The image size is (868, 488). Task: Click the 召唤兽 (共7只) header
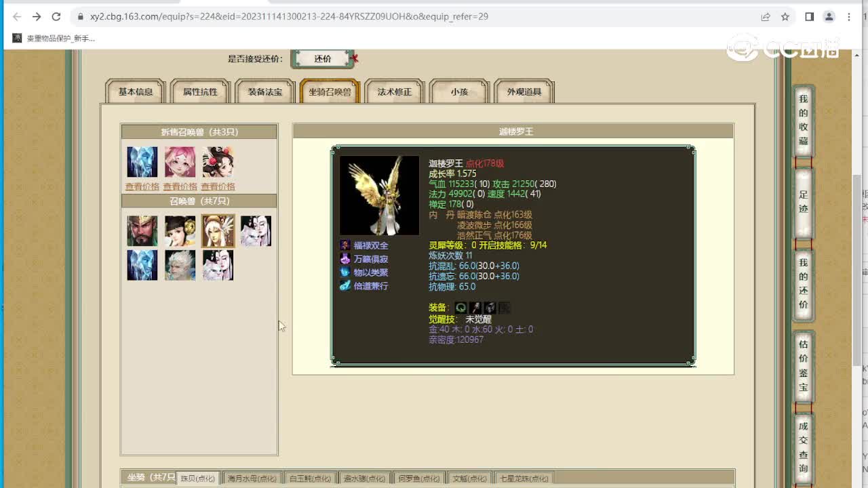(199, 201)
